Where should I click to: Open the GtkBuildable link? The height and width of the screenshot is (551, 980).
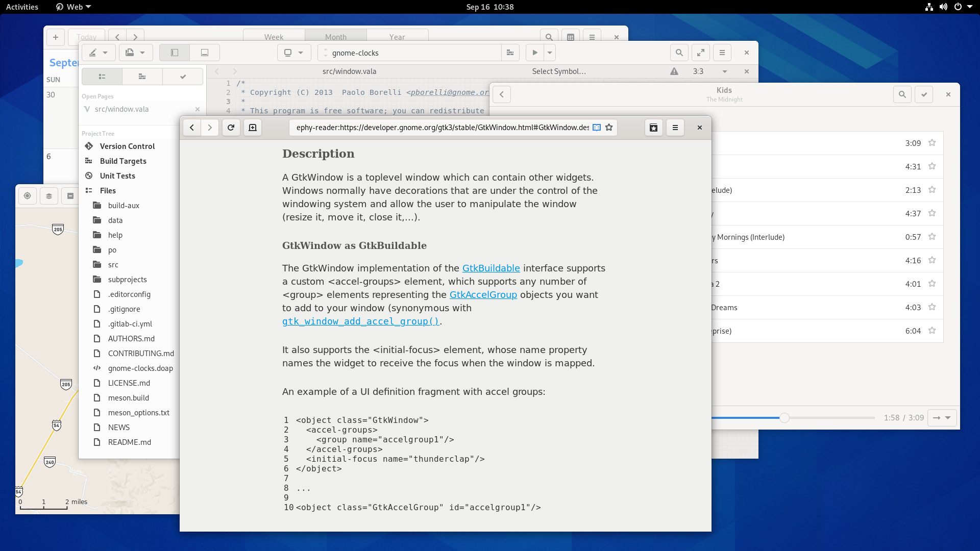[491, 268]
